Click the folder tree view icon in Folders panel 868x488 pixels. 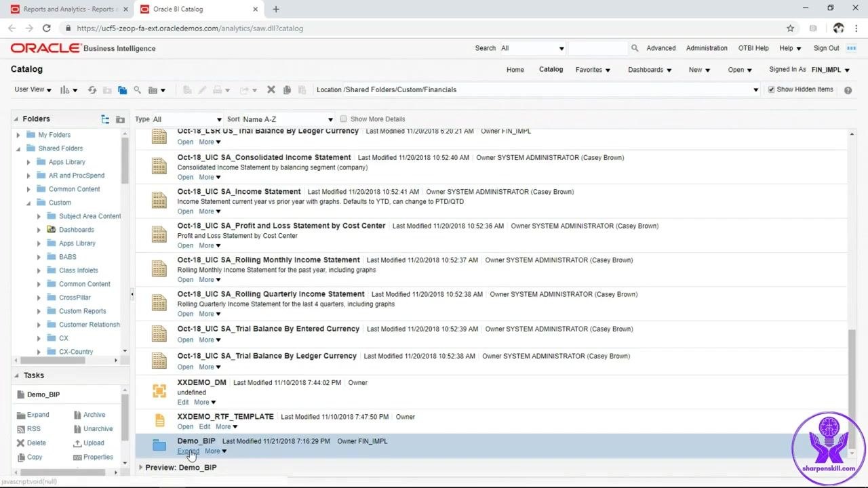(105, 119)
